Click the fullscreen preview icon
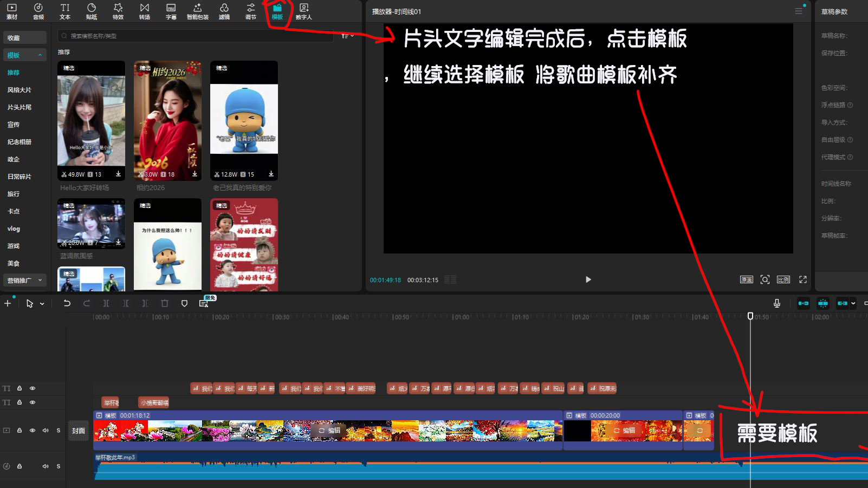Image resolution: width=868 pixels, height=488 pixels. pos(802,279)
